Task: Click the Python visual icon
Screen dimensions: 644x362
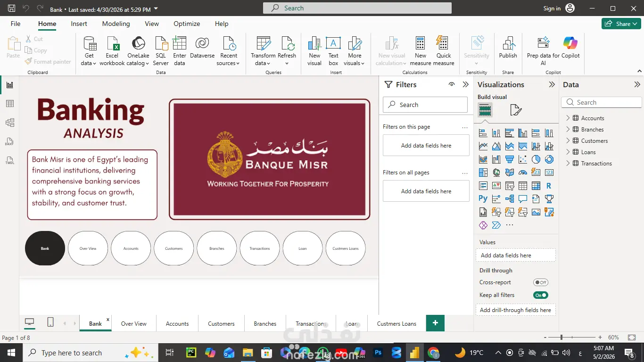Action: coord(483,199)
